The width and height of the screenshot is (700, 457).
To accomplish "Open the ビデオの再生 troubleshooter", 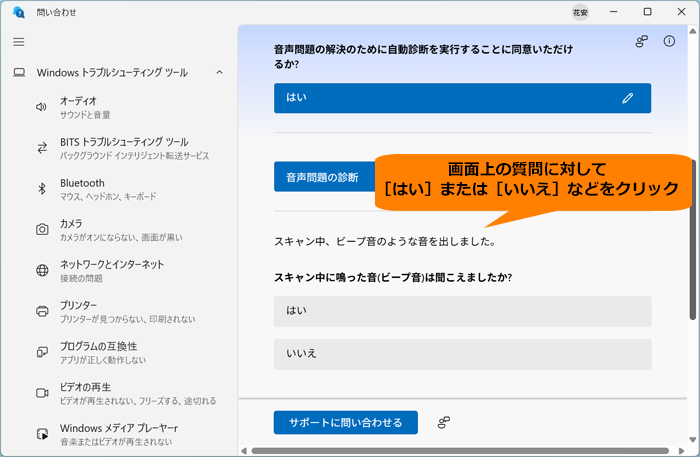I will click(x=121, y=394).
